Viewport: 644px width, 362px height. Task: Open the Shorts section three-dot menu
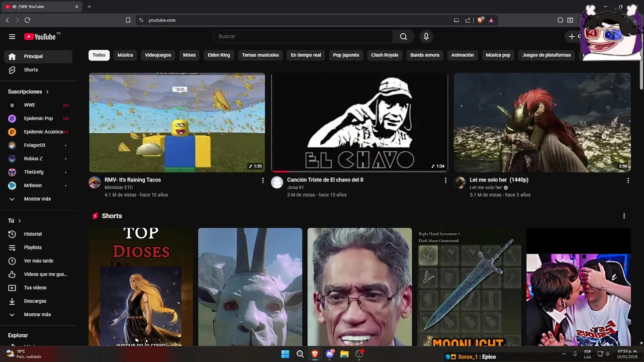point(624,216)
